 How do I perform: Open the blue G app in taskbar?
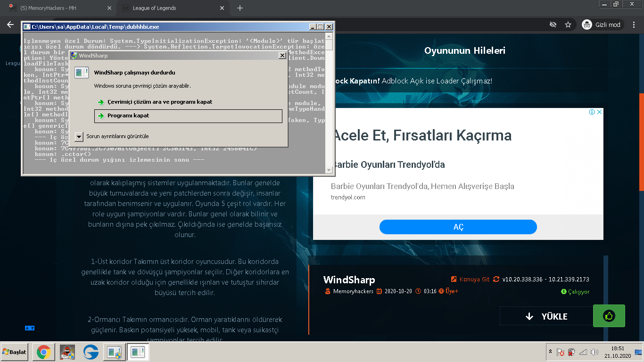click(x=91, y=352)
